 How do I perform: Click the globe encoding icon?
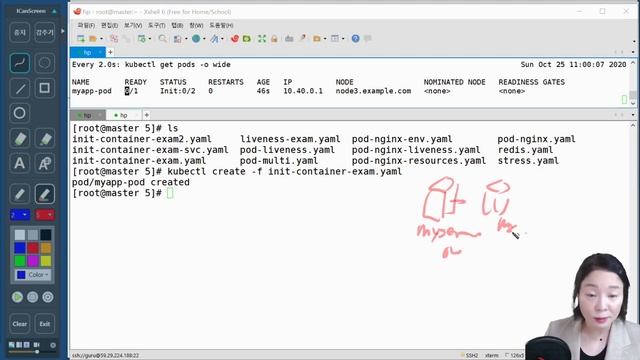point(196,39)
